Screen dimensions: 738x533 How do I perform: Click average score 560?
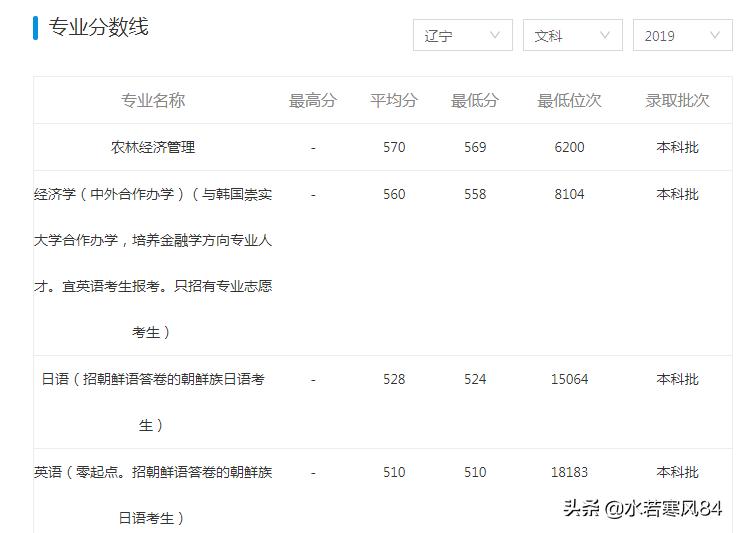[394, 194]
